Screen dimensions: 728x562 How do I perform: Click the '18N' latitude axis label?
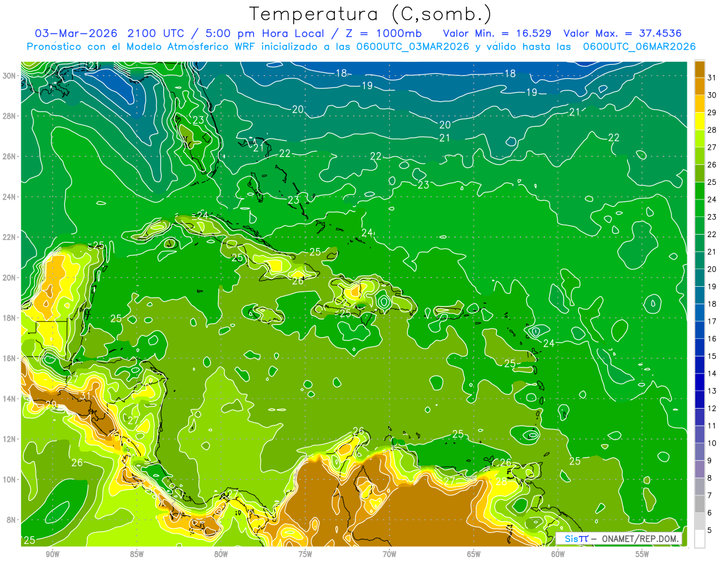coord(9,318)
